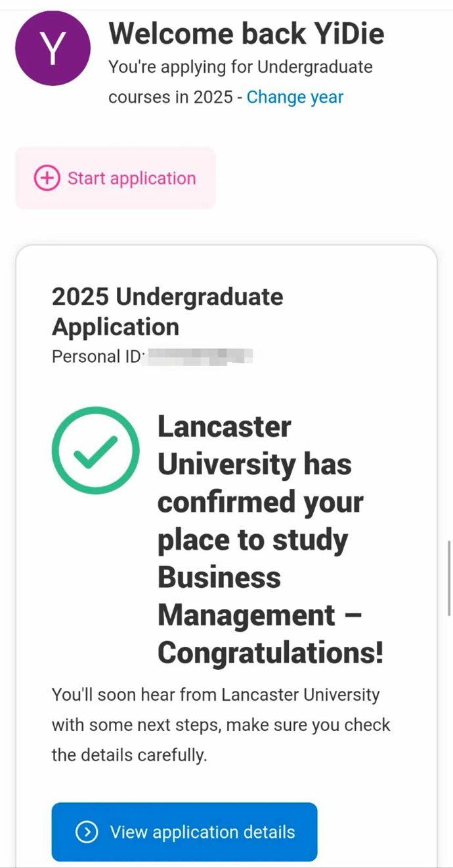Click "Lancaster" at the start of the bold headline
Viewport: 453px width, 868px height.
[x=224, y=427]
